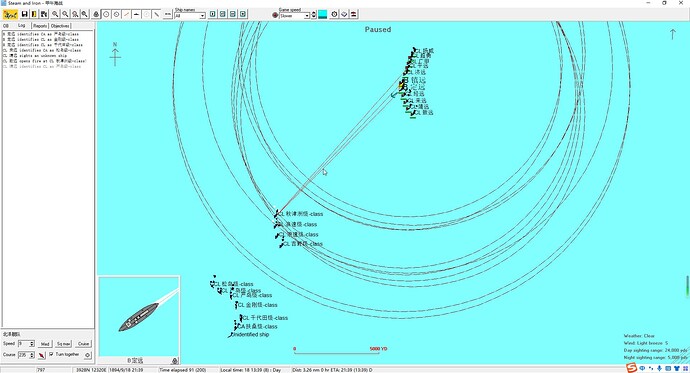
Task: Click the Cruise speed button
Action: (x=84, y=344)
